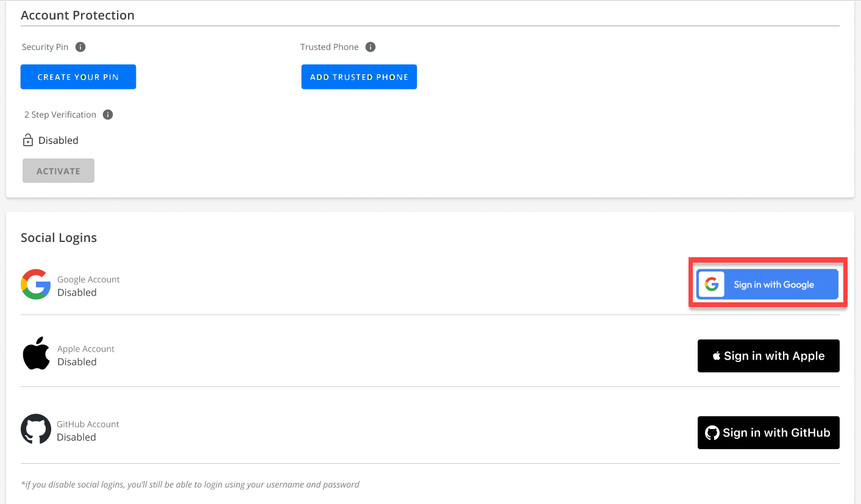Click the social logins disclaimer text
This screenshot has height=504, width=861.
[x=190, y=484]
